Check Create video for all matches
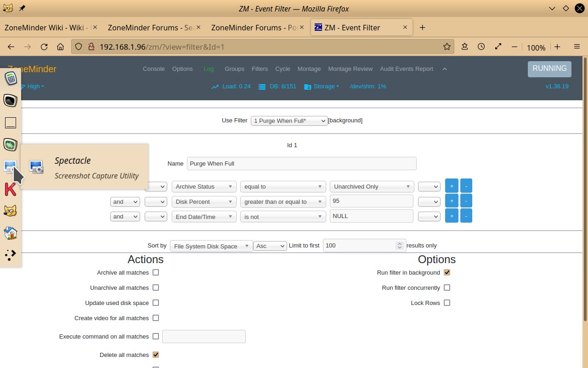This screenshot has height=368, width=588. pyautogui.click(x=156, y=318)
